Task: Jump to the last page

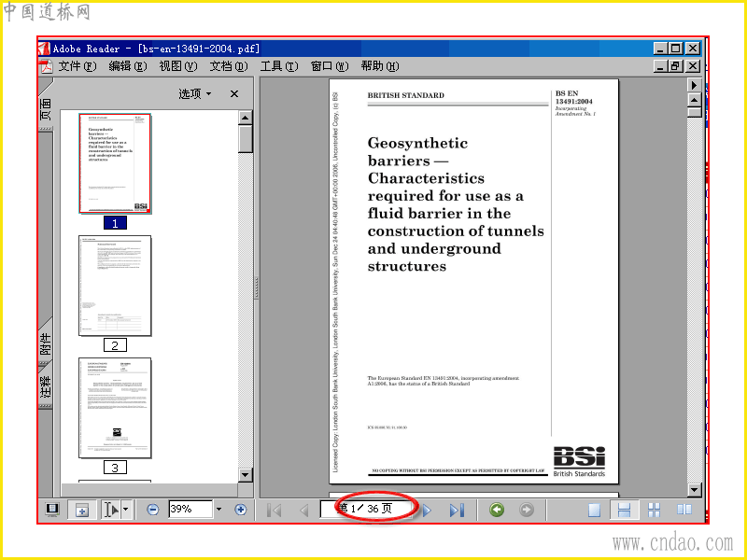Action: click(x=457, y=510)
